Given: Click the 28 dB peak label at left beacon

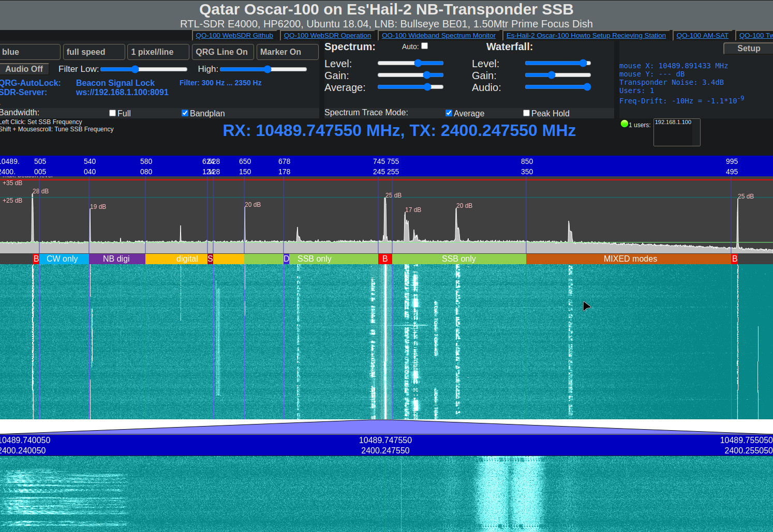Looking at the screenshot, I should tap(41, 191).
